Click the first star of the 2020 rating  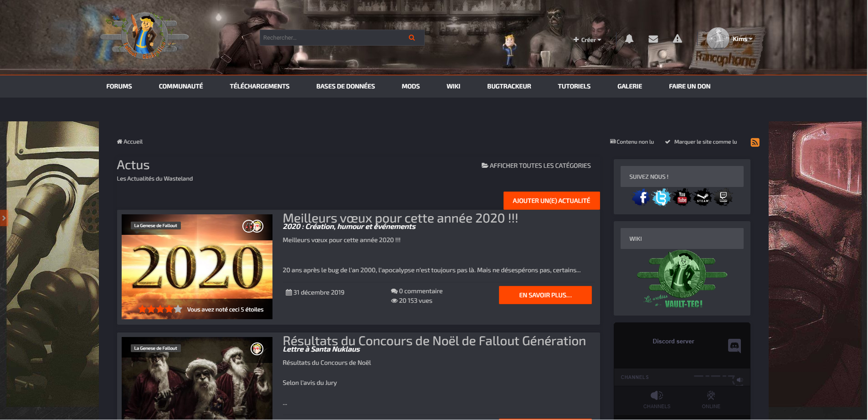pyautogui.click(x=143, y=309)
